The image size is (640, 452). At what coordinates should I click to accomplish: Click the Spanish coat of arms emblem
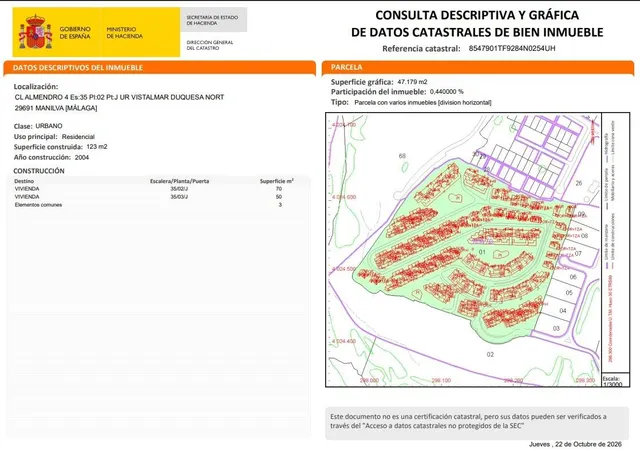point(36,32)
